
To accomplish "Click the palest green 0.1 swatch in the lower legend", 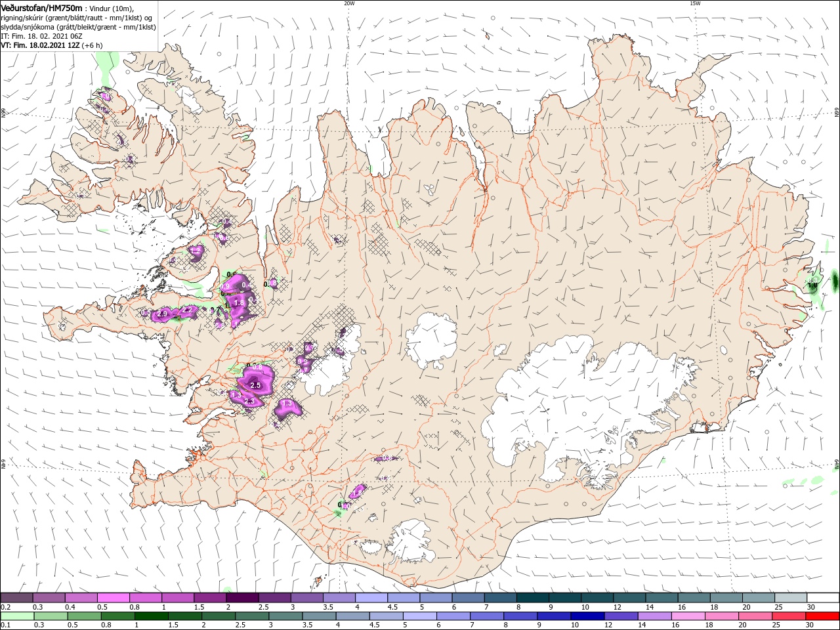I will 17,616.
